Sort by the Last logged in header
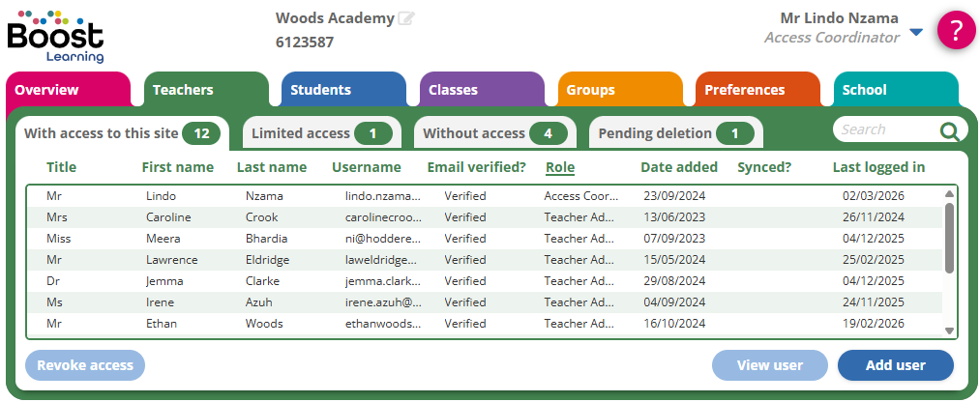980x402 pixels. tap(878, 167)
